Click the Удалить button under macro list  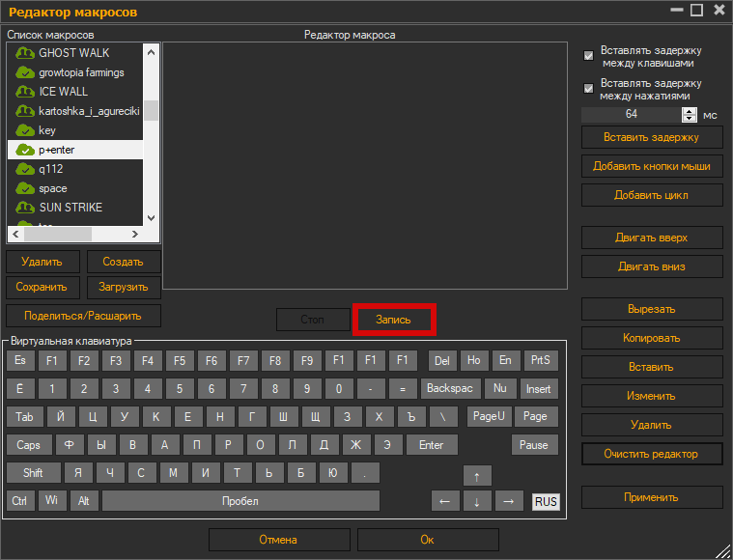pyautogui.click(x=42, y=262)
